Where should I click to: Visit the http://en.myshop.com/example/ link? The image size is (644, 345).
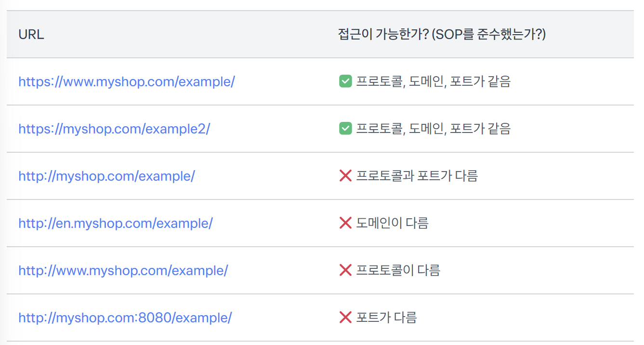(116, 224)
